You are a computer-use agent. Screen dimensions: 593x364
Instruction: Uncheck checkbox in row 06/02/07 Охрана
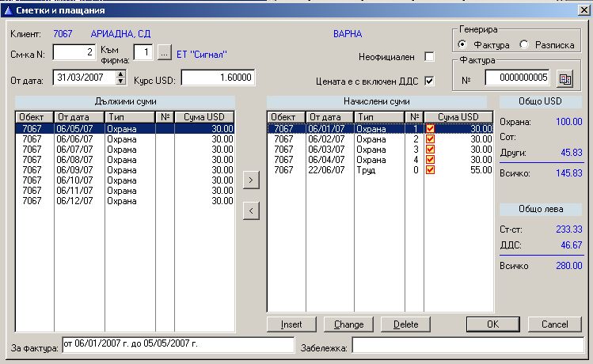[x=430, y=139]
